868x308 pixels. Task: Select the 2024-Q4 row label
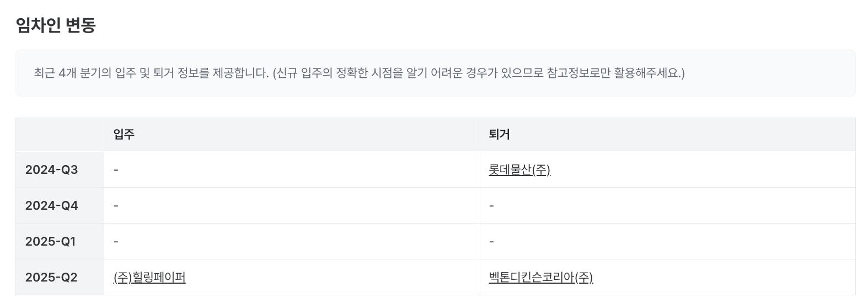(x=52, y=206)
